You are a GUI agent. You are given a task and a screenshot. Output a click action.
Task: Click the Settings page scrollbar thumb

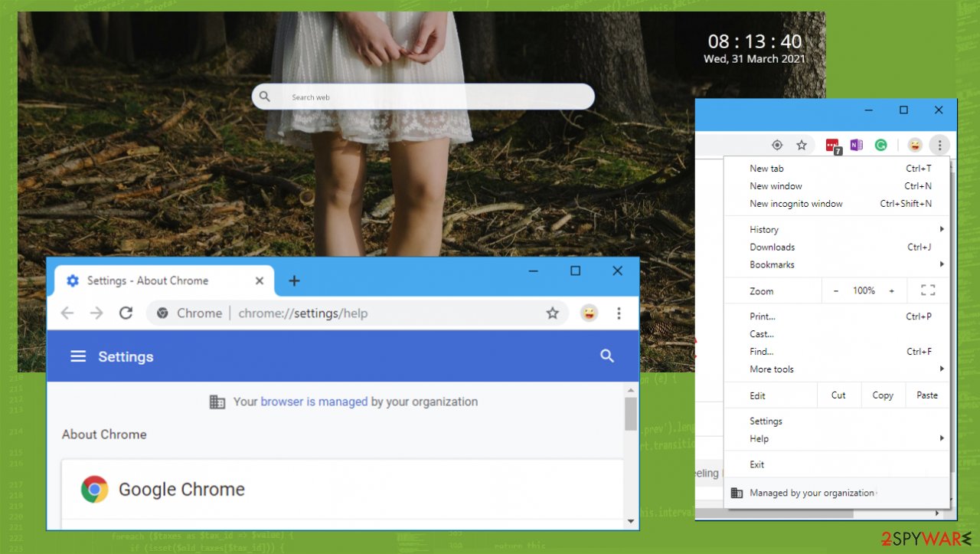(x=631, y=414)
